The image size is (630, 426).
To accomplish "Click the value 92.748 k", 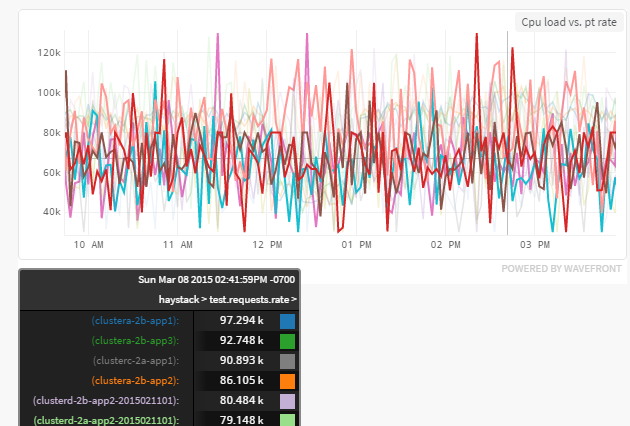I will click(x=241, y=340).
